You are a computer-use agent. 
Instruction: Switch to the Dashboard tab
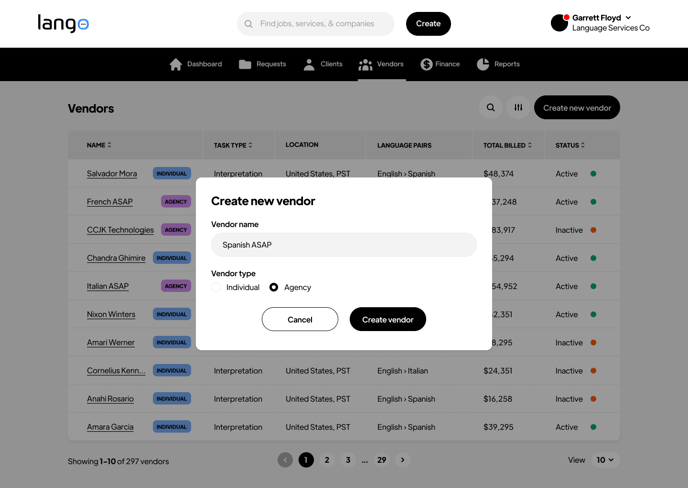[x=196, y=64]
